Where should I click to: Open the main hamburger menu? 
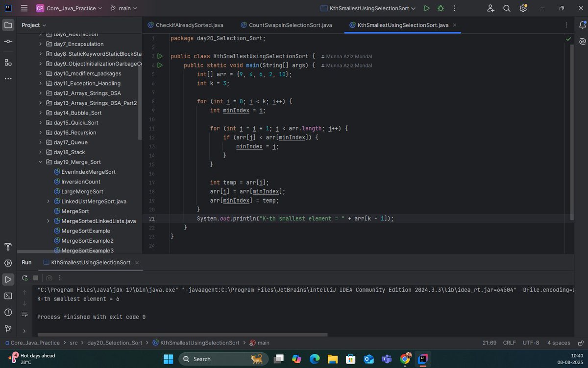pyautogui.click(x=24, y=8)
